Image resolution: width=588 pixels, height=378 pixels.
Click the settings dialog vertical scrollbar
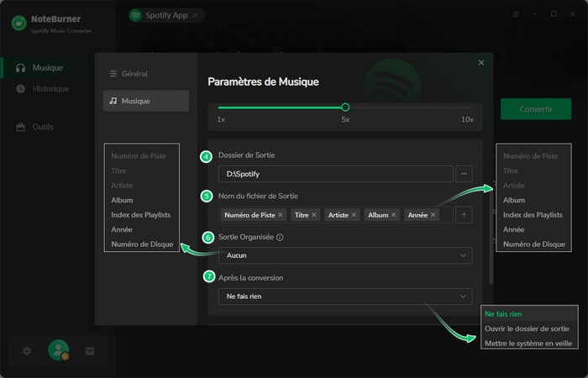[x=491, y=236]
